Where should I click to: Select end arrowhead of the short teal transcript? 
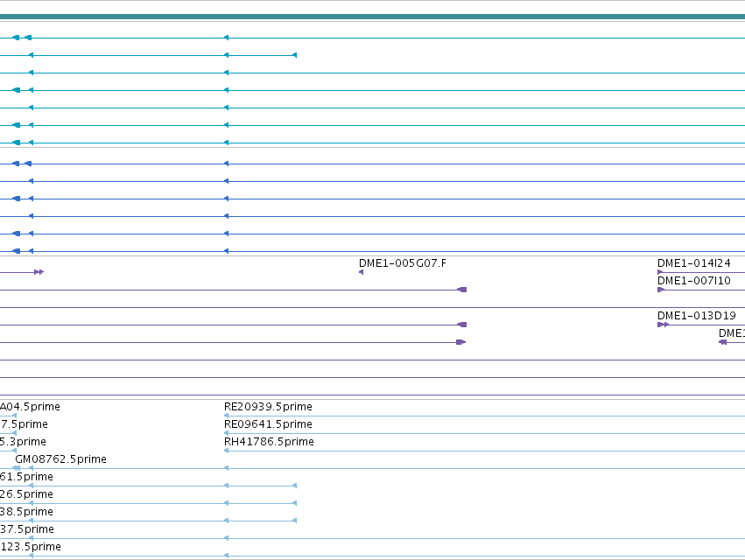point(294,55)
